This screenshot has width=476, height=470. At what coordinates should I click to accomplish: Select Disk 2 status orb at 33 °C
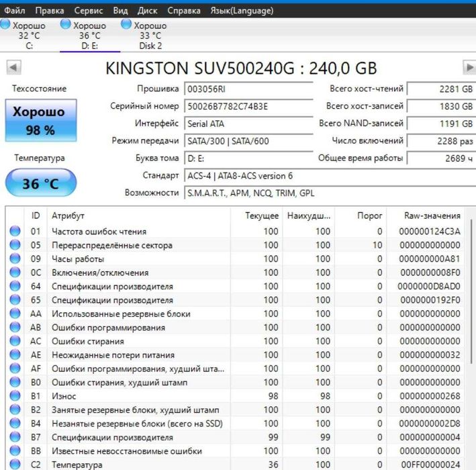126,25
